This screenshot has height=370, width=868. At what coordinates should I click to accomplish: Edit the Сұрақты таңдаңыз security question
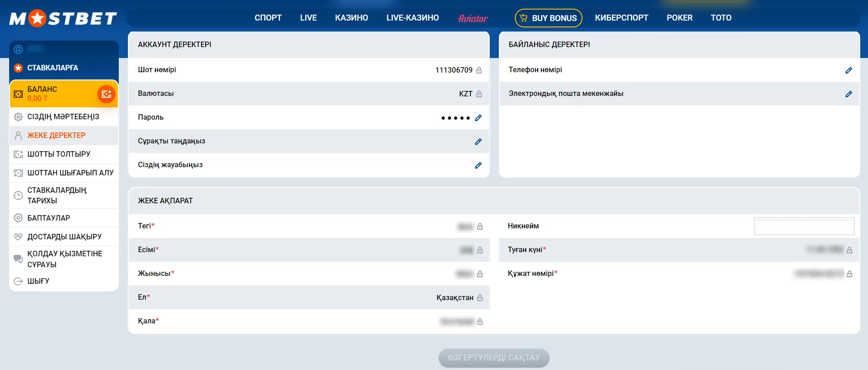pos(478,142)
